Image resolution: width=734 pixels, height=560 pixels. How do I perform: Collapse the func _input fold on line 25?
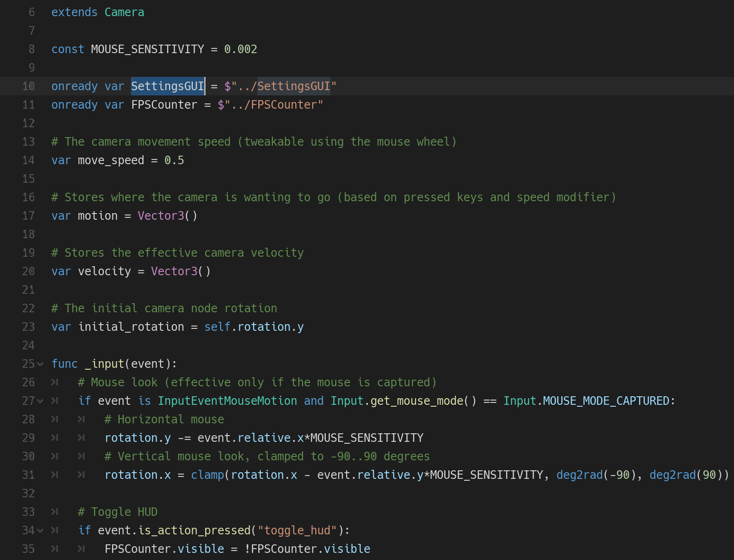[x=40, y=364]
